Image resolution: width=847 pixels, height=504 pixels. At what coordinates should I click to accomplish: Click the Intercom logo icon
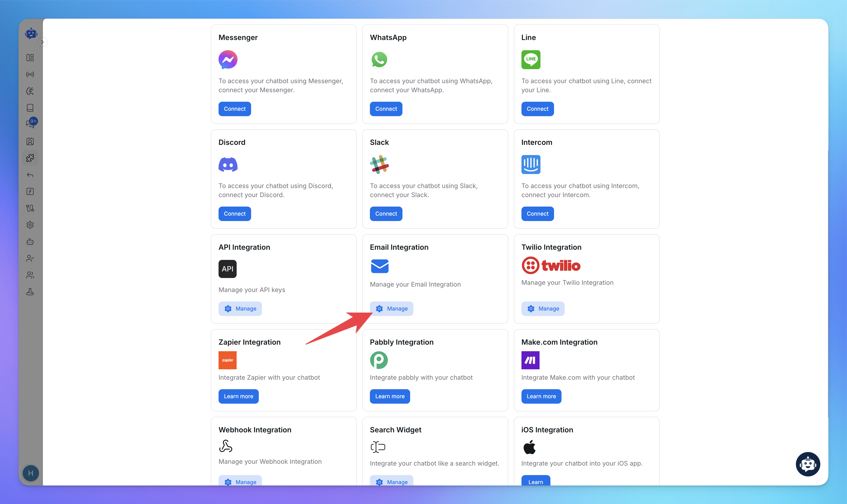click(x=531, y=165)
